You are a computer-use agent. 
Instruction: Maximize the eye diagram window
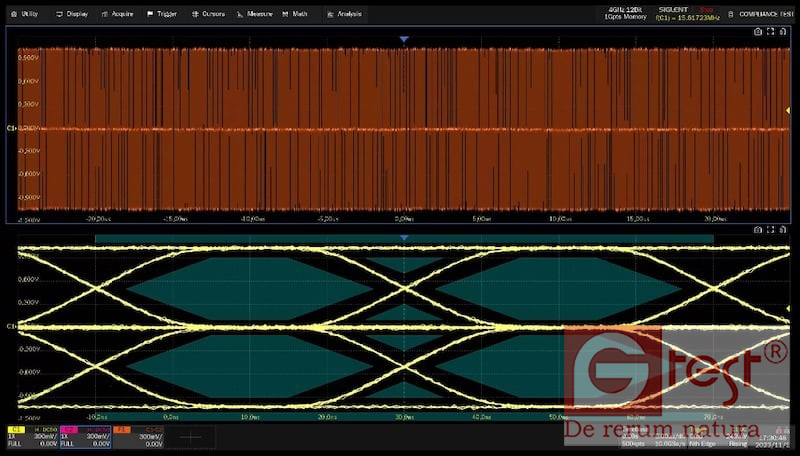[x=771, y=230]
